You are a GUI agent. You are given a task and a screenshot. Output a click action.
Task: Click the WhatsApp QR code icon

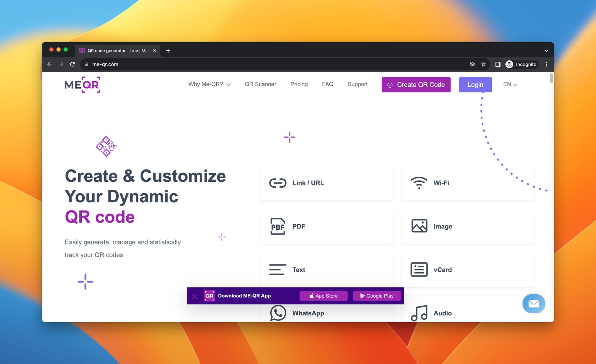coord(277,313)
